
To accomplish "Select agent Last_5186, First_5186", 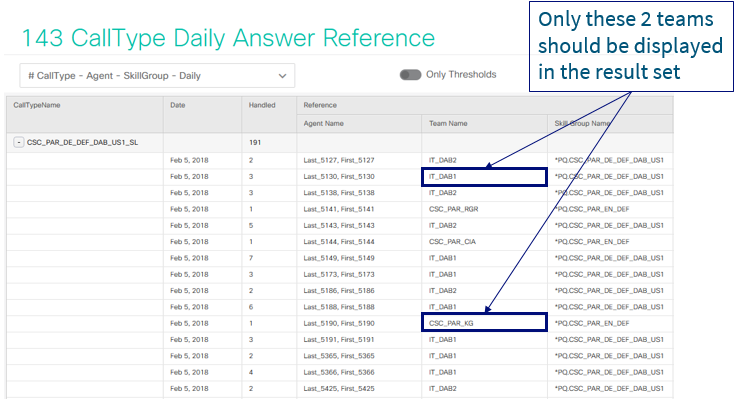I will point(339,291).
